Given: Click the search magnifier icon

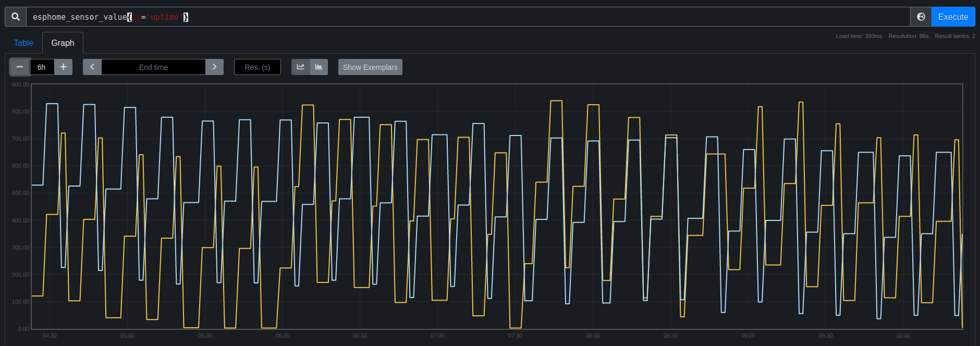Looking at the screenshot, I should 16,17.
